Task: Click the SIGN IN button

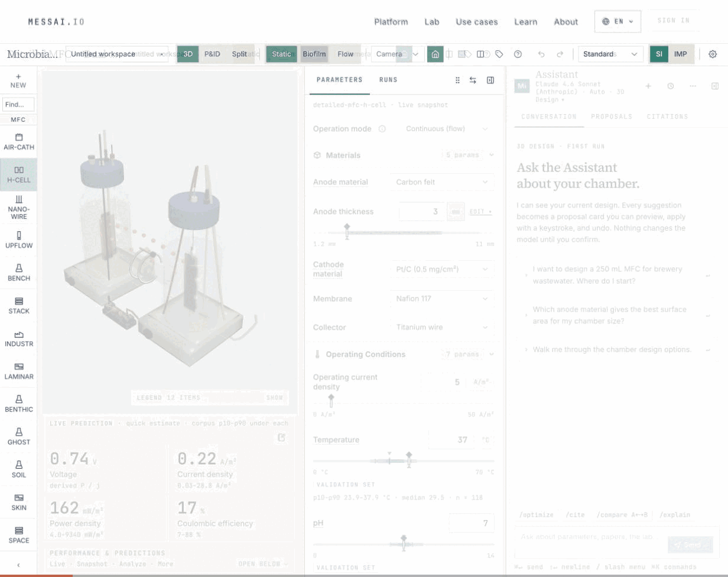Action: [674, 21]
